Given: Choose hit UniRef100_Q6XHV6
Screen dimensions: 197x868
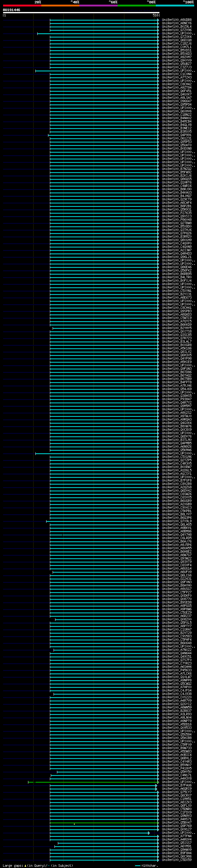Looking at the screenshot, I should (177, 111).
